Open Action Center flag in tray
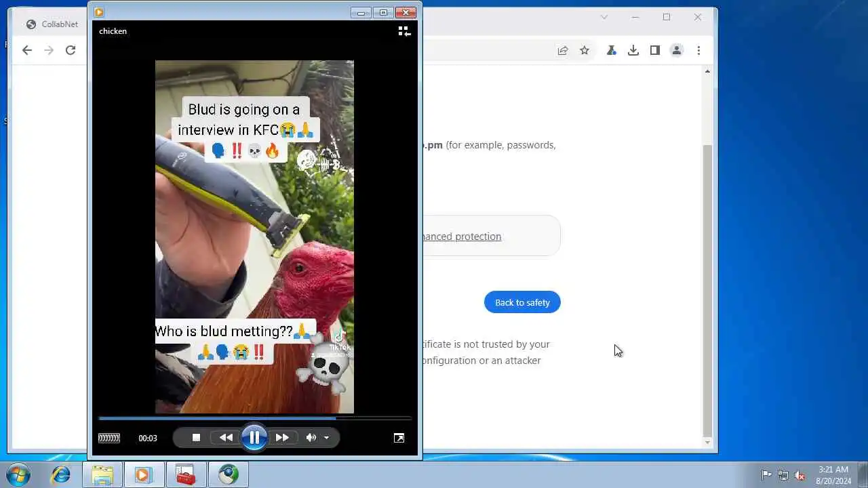This screenshot has width=868, height=488. (x=766, y=475)
